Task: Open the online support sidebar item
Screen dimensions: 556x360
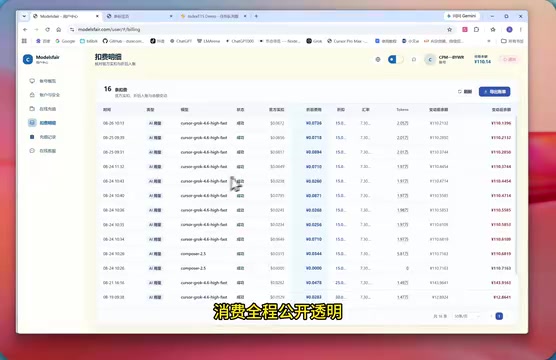Action: click(43, 151)
